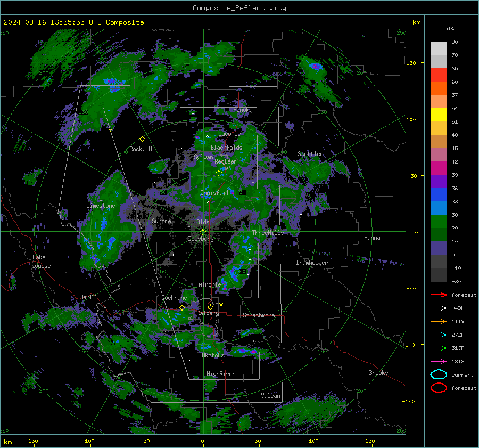Click the Composite_Reflectivity title
479x448 pixels.
(x=240, y=8)
